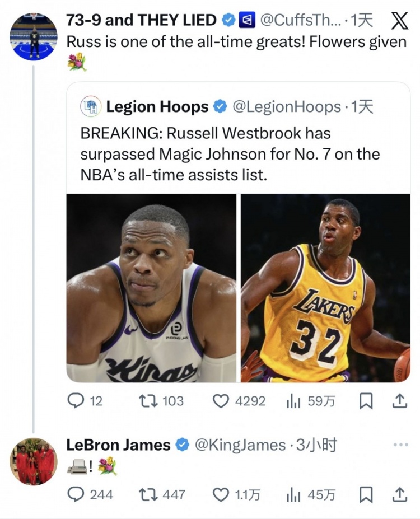Like the tweet with 4292 likes
This screenshot has height=519, width=420.
click(x=222, y=401)
